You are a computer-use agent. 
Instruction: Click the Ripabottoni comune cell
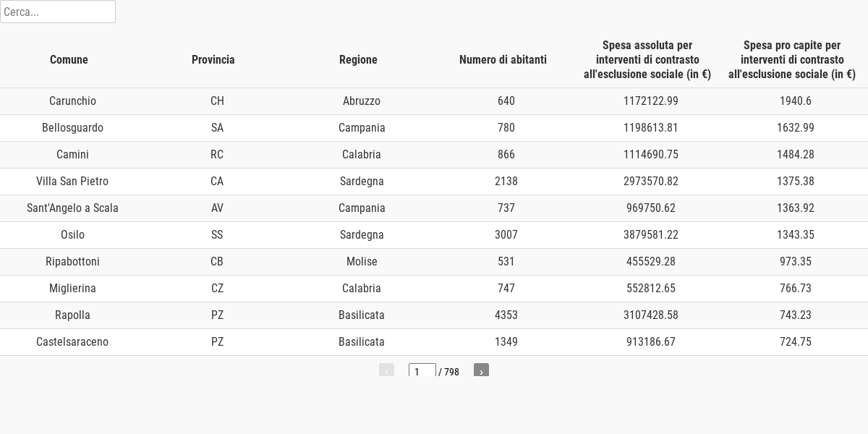pos(72,262)
